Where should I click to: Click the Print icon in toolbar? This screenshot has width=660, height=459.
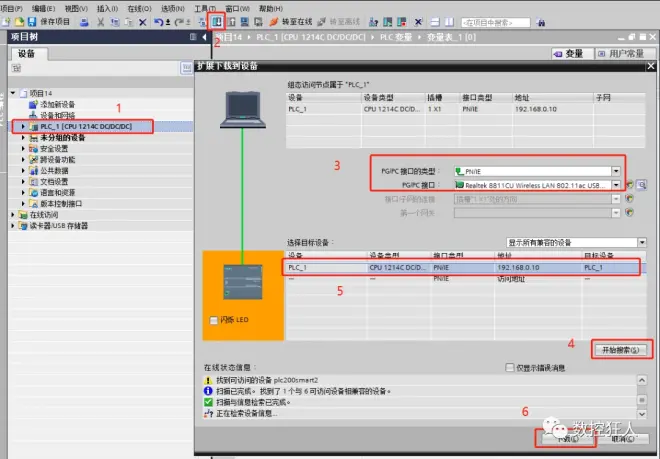(84, 22)
